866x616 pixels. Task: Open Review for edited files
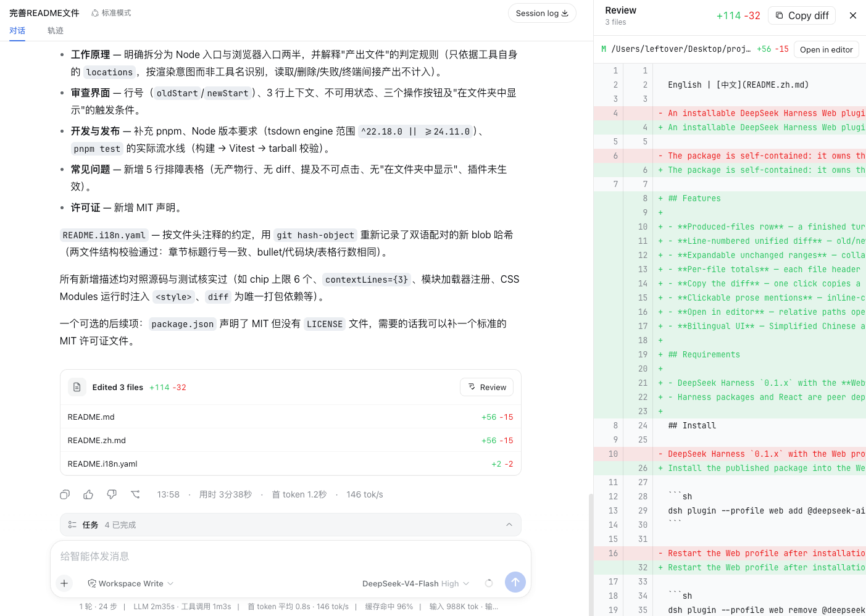pos(487,387)
